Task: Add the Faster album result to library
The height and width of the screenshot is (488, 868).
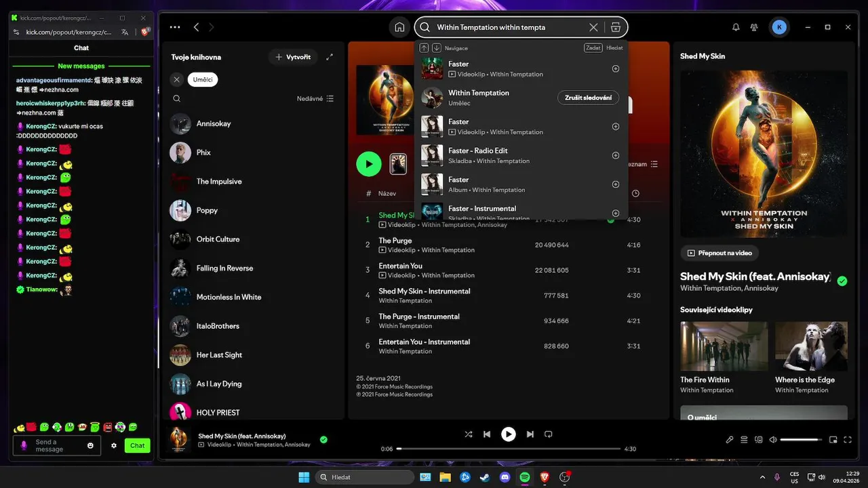Action: pyautogui.click(x=616, y=184)
